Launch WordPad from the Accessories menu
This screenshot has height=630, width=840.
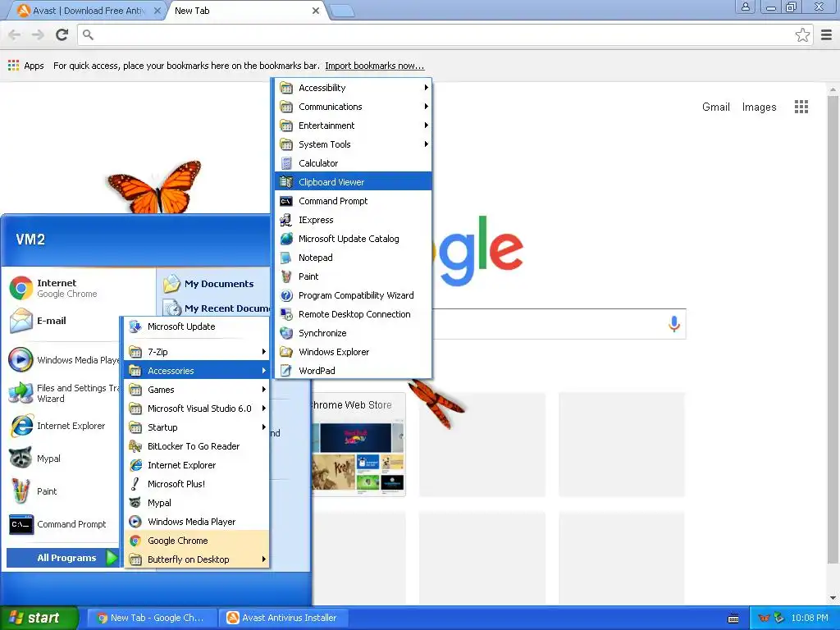pyautogui.click(x=353, y=371)
